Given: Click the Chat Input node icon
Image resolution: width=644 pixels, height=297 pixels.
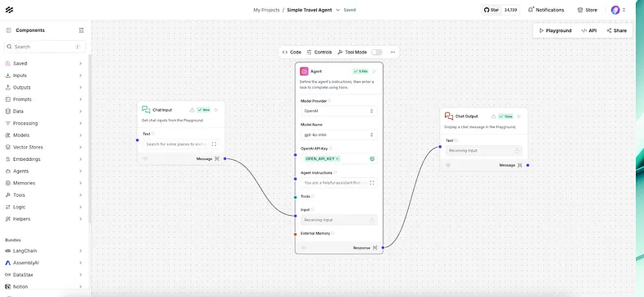Looking at the screenshot, I should click(x=146, y=109).
